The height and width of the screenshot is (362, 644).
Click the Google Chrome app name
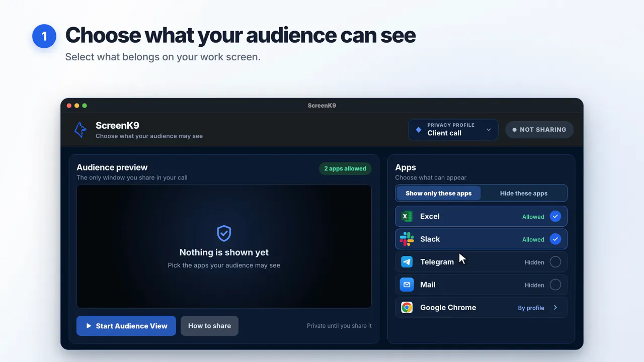448,308
